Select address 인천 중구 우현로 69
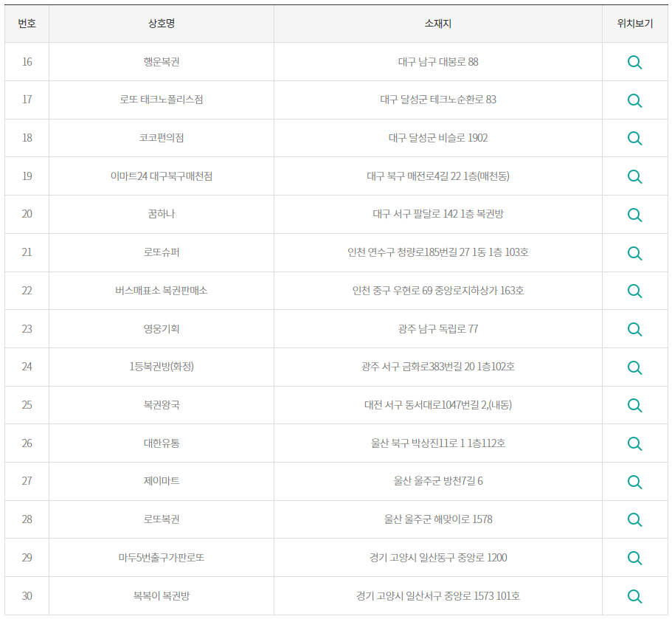672x619 pixels. coord(392,291)
